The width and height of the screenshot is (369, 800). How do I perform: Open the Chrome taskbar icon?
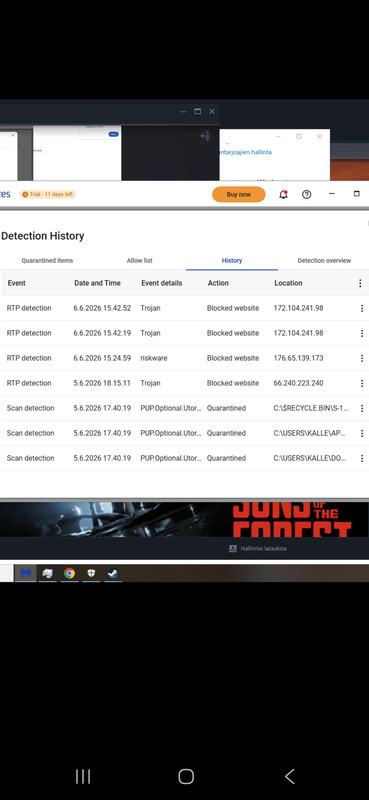tap(69, 573)
